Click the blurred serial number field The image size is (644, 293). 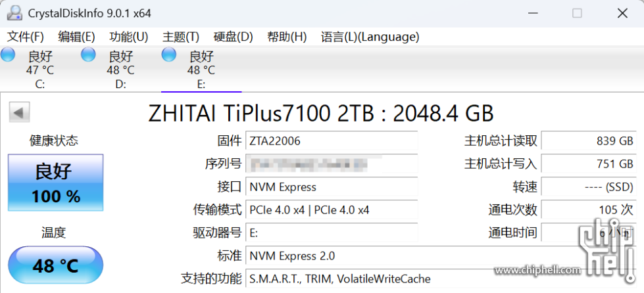click(332, 164)
